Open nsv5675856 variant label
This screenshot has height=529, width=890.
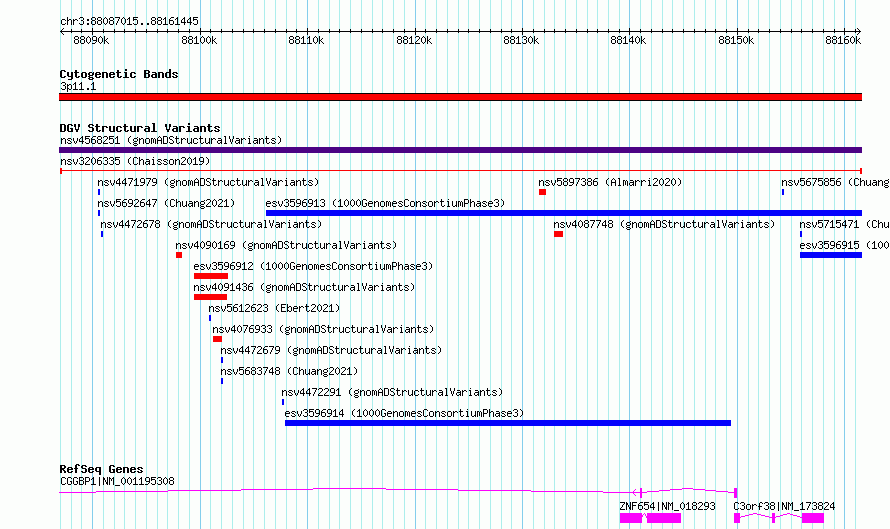(835, 182)
